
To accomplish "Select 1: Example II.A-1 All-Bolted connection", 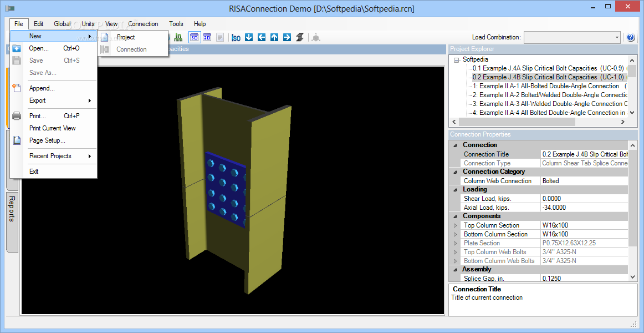I will [549, 86].
